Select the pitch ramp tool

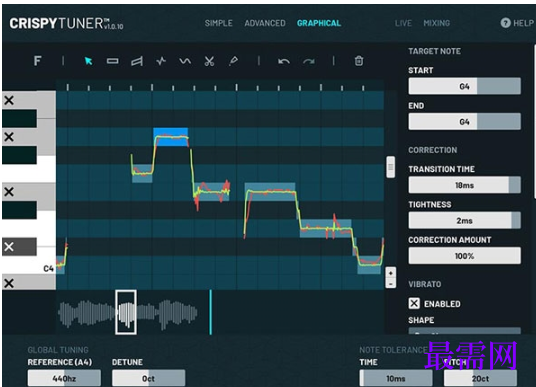point(137,61)
